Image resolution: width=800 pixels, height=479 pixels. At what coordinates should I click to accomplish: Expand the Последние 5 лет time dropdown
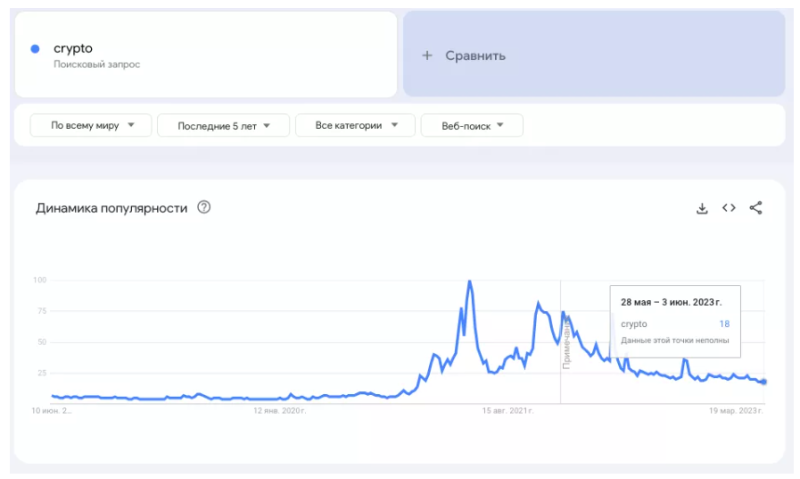coord(223,125)
